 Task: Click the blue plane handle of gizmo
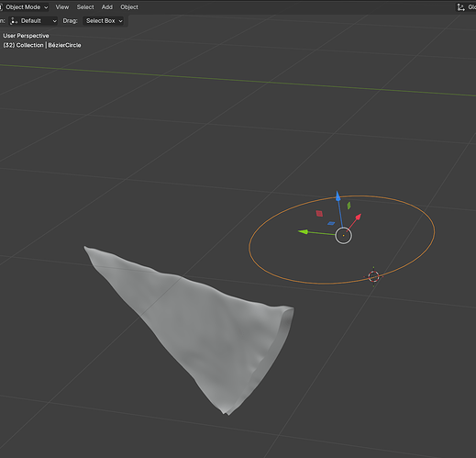coord(331,223)
